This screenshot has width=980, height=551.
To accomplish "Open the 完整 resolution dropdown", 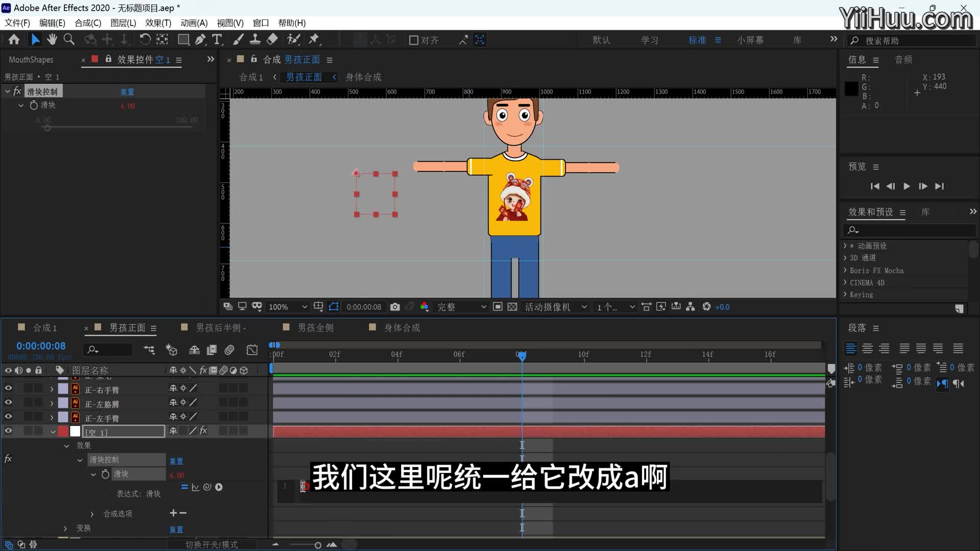I will 461,307.
